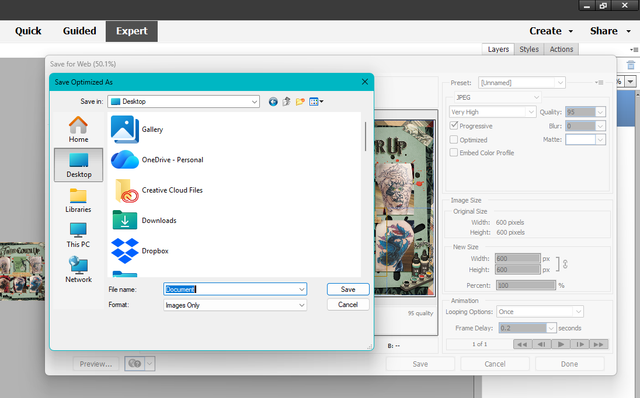Switch to Expert edit mode
The height and width of the screenshot is (398, 640).
point(131,31)
